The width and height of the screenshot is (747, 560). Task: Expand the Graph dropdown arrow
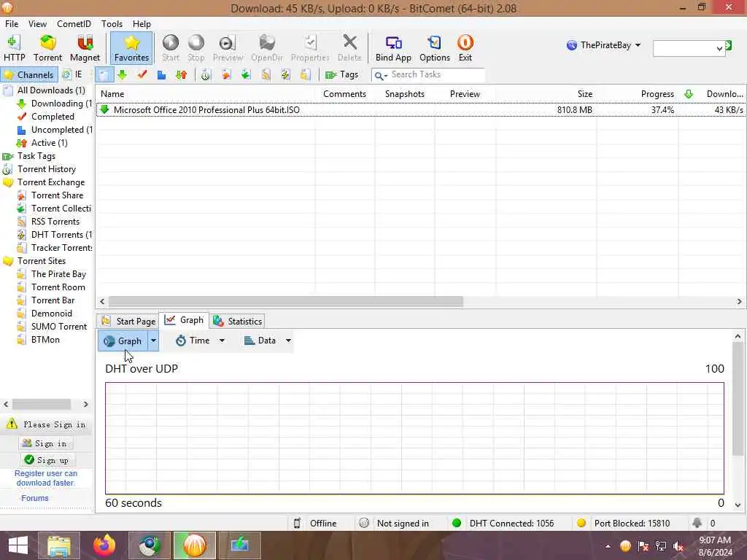[153, 341]
